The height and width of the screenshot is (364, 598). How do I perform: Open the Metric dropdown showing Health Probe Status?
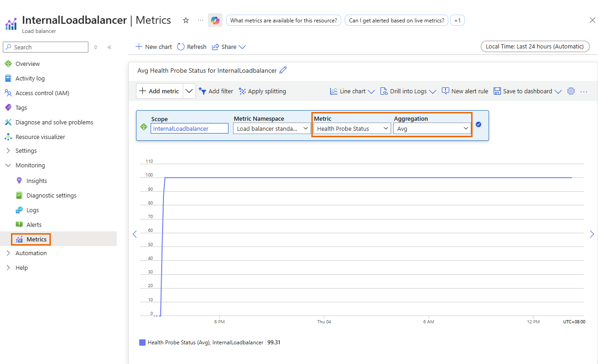click(x=352, y=129)
